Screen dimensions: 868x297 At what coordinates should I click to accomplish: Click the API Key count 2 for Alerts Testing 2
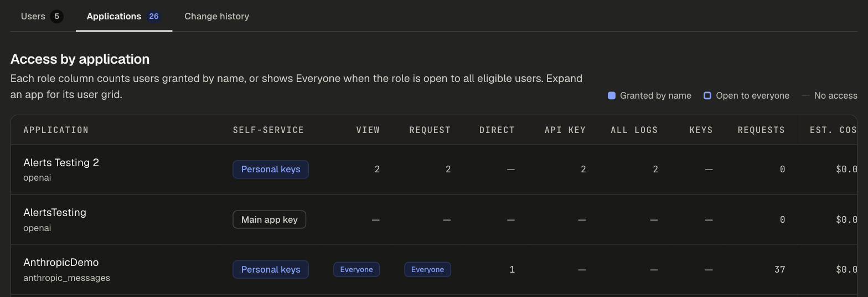click(x=583, y=170)
